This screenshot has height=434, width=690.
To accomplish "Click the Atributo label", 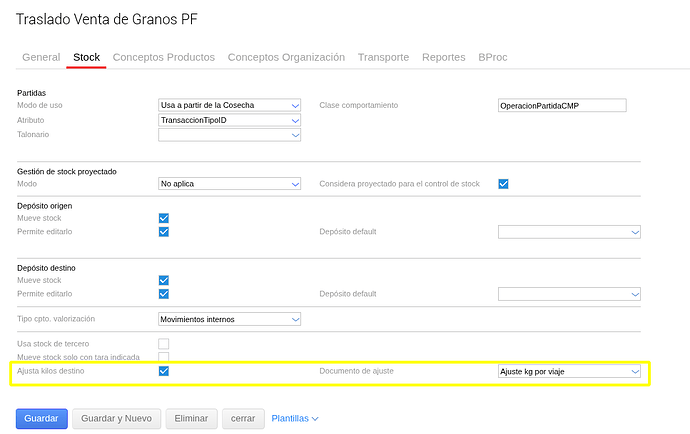I will [30, 120].
